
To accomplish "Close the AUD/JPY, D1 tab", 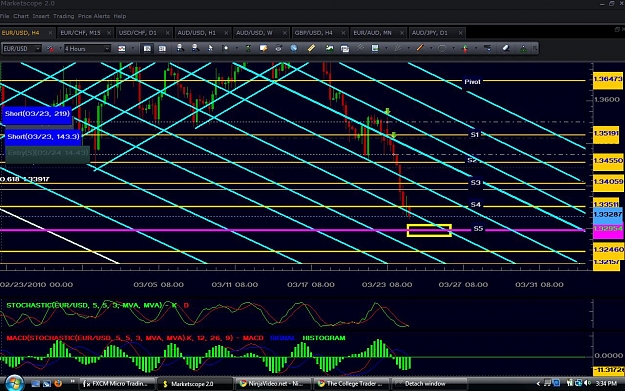I will tap(460, 33).
